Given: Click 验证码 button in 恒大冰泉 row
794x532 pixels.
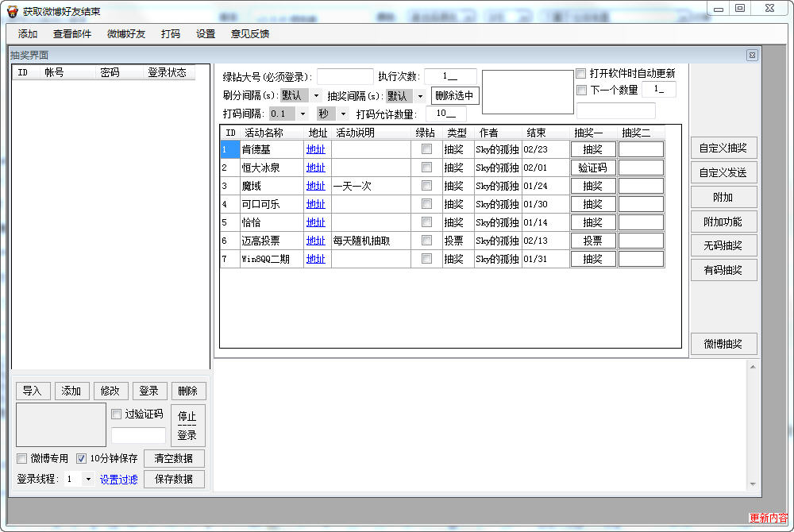Looking at the screenshot, I should click(593, 168).
